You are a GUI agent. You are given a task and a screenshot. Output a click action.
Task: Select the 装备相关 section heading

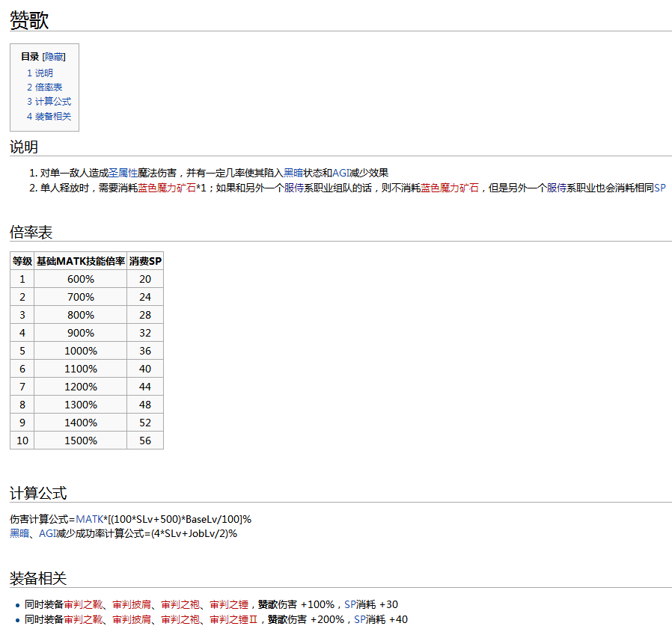coord(38,578)
